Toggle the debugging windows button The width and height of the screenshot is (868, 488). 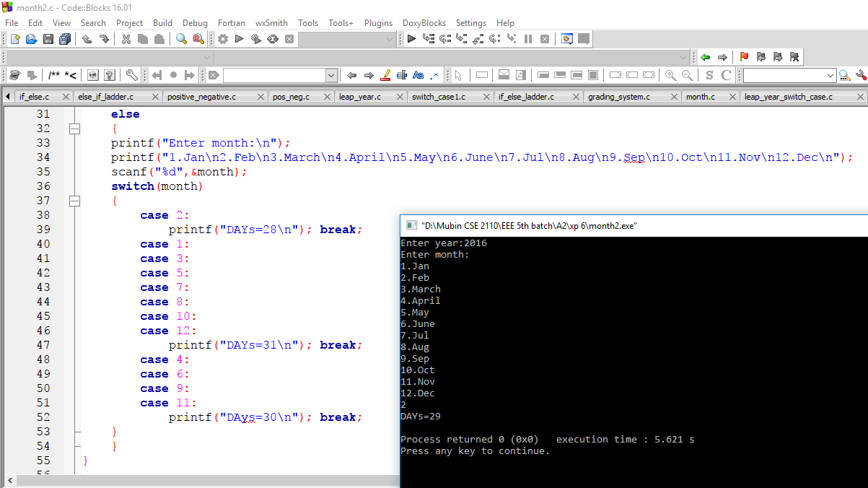point(566,38)
